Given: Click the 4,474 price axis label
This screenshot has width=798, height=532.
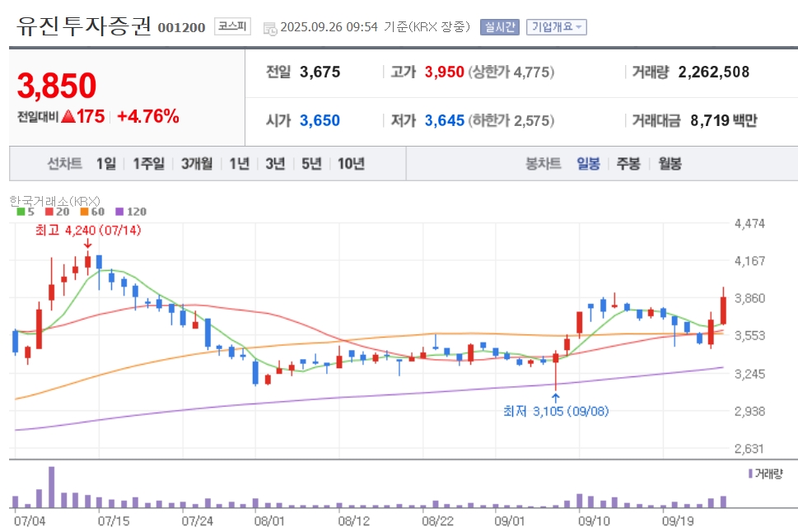Looking at the screenshot, I should click(749, 223).
